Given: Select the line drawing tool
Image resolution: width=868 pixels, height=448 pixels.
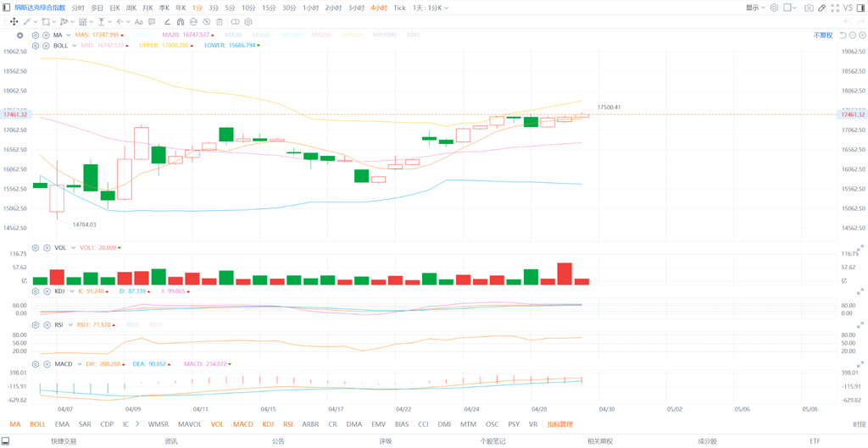Looking at the screenshot, I should [27, 21].
